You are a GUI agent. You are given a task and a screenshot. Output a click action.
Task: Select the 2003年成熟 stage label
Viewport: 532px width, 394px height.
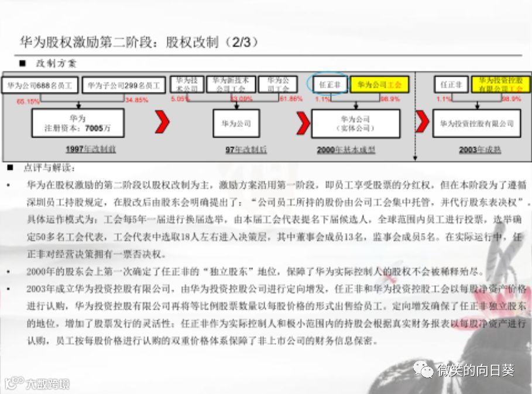pos(480,150)
